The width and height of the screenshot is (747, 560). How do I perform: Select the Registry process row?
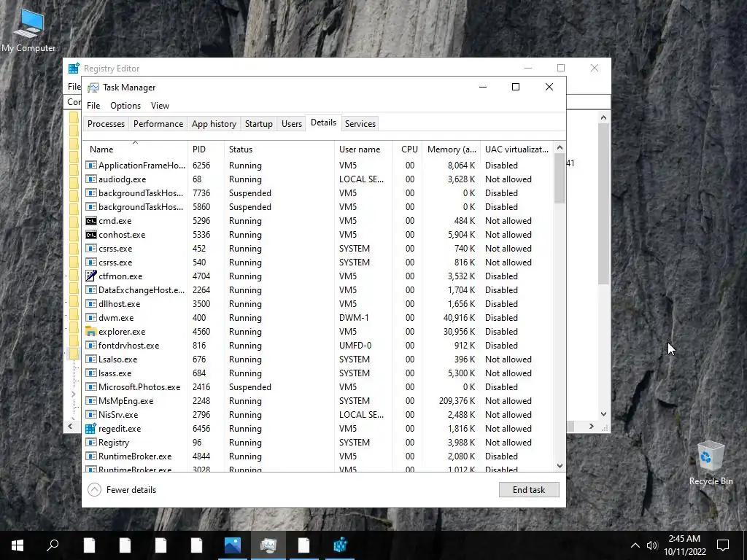pos(318,443)
